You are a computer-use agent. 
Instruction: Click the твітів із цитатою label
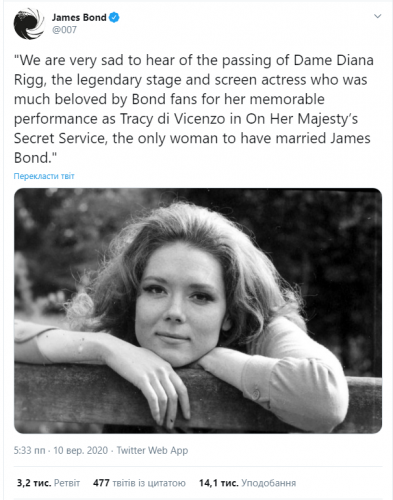(x=149, y=483)
